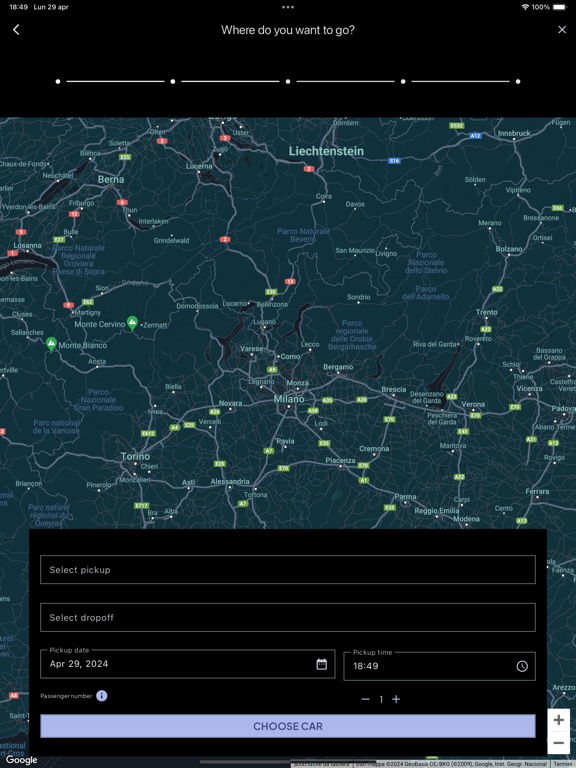This screenshot has width=576, height=768.
Task: Tap the battery status icon
Action: tap(559, 7)
